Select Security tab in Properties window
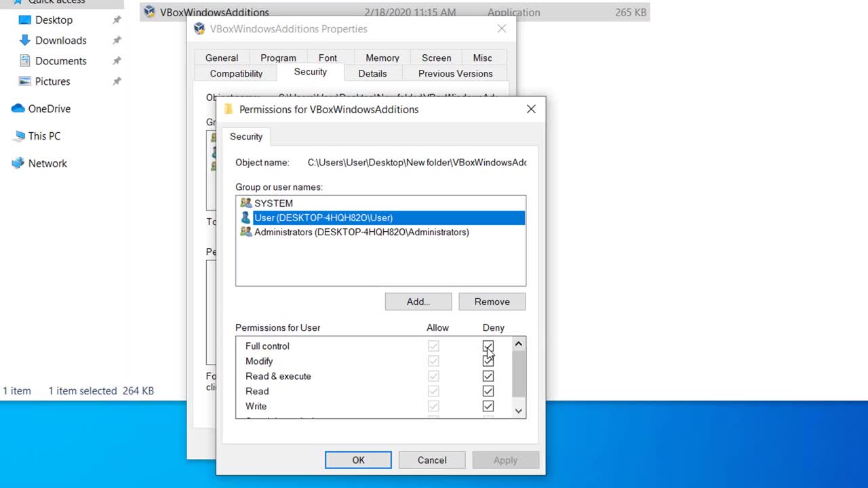This screenshot has width=868, height=488. (x=311, y=72)
